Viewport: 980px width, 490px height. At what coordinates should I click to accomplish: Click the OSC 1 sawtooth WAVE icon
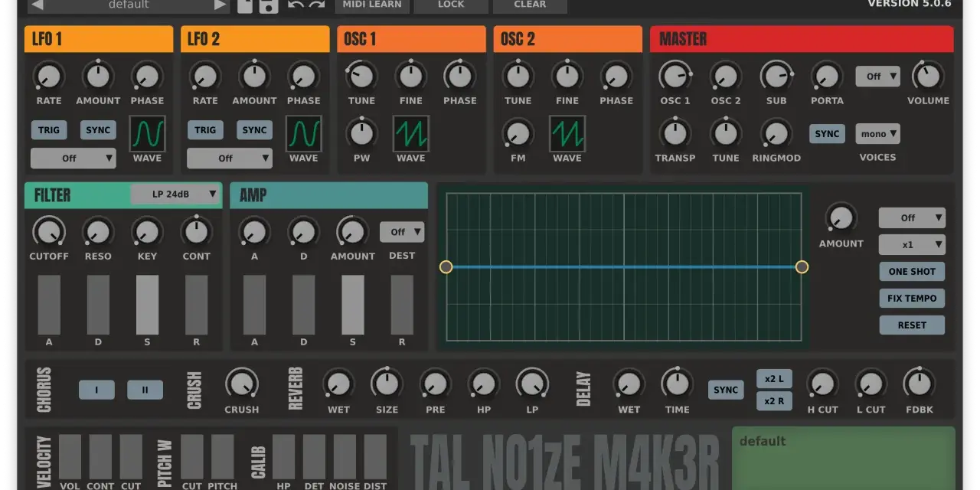[411, 134]
